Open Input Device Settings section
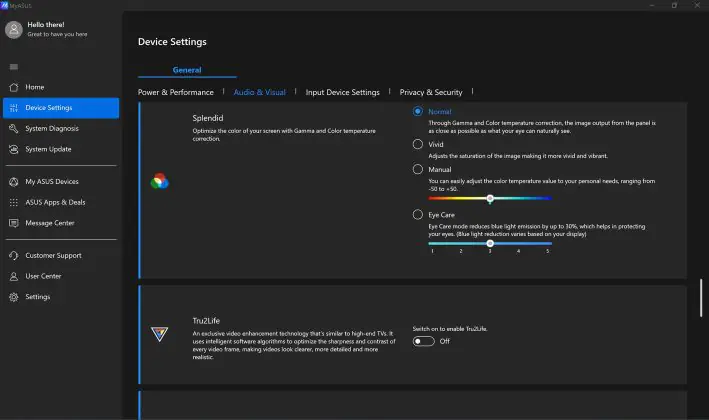Image resolution: width=709 pixels, height=420 pixels. tap(342, 92)
